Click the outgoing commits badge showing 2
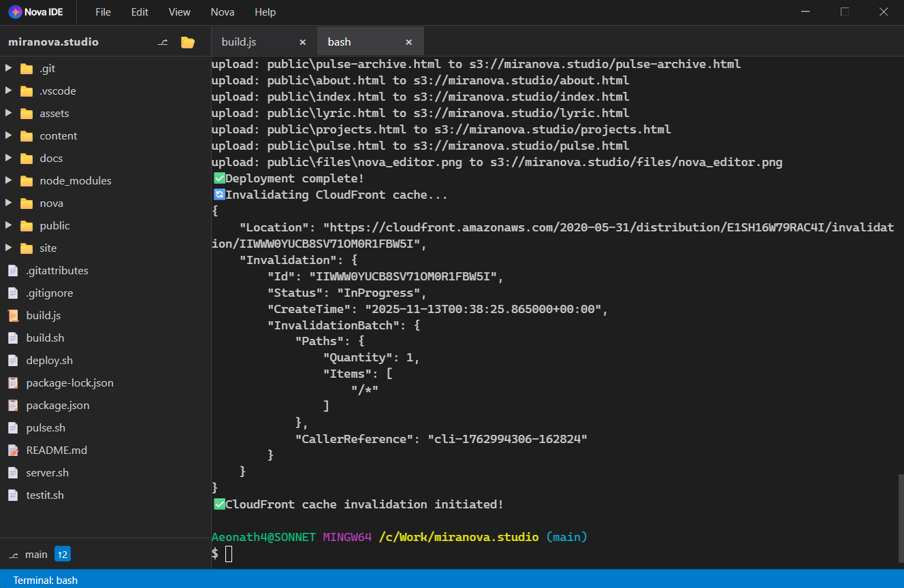The image size is (904, 588). [62, 554]
